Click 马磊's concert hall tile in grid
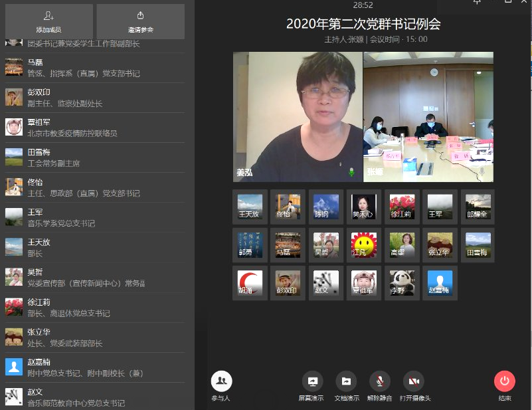Viewport: 532px width, 410px height. [288, 245]
